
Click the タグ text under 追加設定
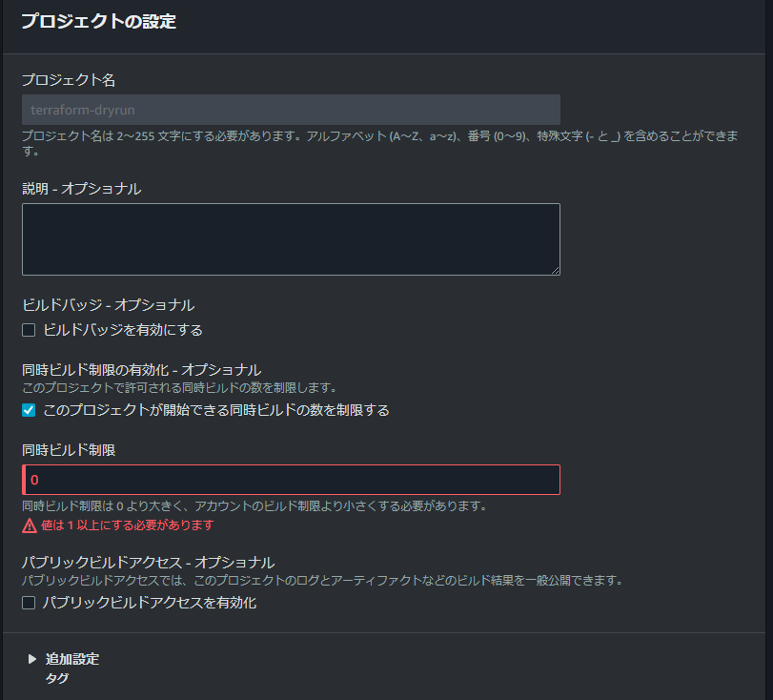57,679
